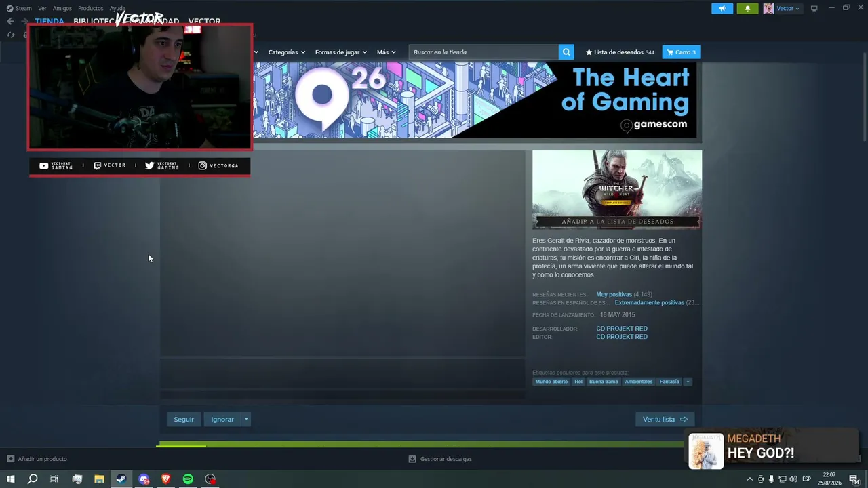Open the CD PROJEKT RED developer link
The image size is (868, 488).
[622, 329]
